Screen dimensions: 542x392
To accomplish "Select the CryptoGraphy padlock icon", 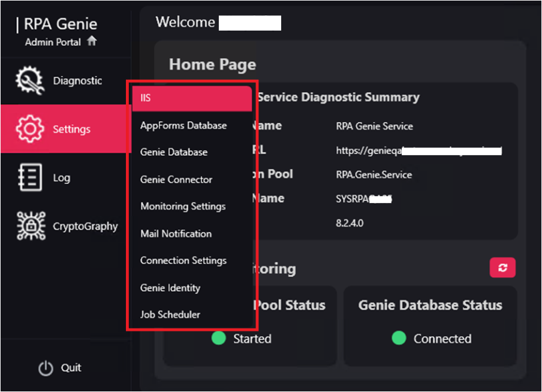I will (29, 226).
